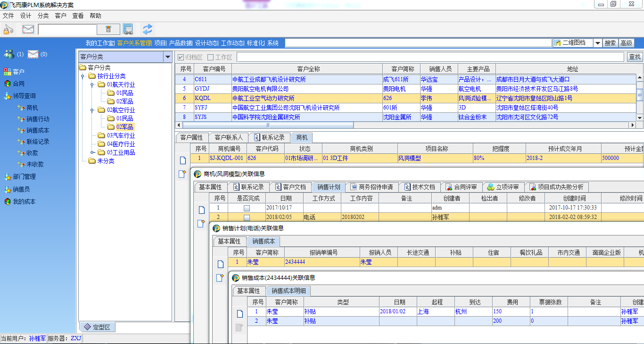Switch to the 客户联系人 tab
This screenshot has height=344, width=644.
[229, 137]
